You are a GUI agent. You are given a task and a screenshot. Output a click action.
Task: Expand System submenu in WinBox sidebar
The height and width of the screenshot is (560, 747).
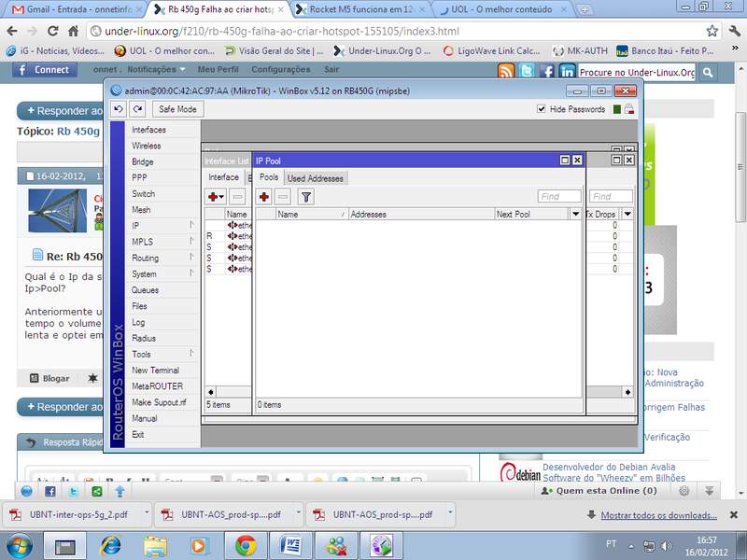click(x=162, y=274)
